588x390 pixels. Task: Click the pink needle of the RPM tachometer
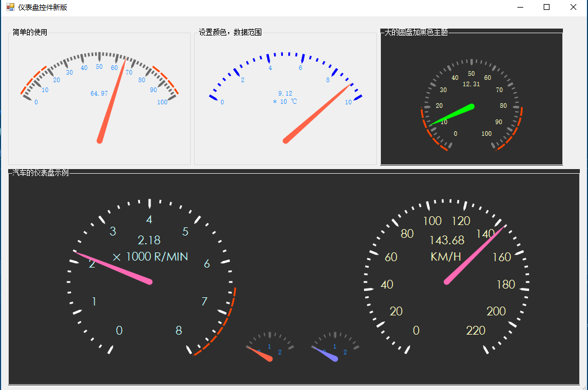pyautogui.click(x=113, y=267)
